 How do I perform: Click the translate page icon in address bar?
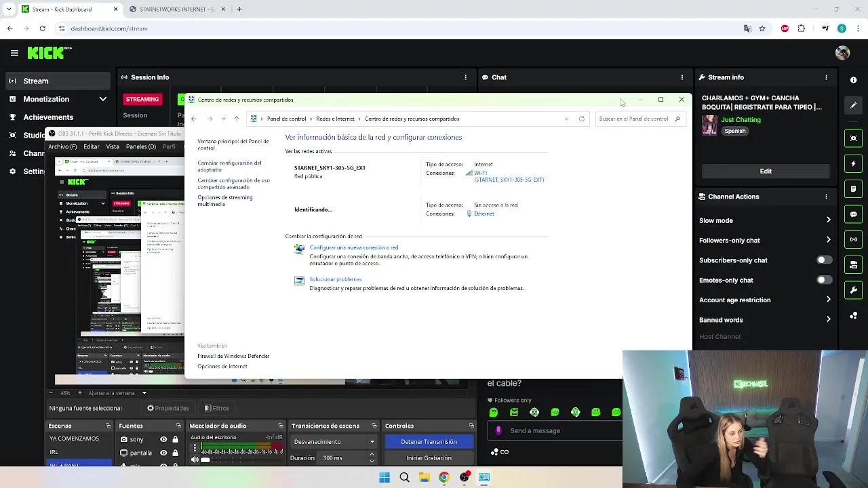tap(747, 28)
